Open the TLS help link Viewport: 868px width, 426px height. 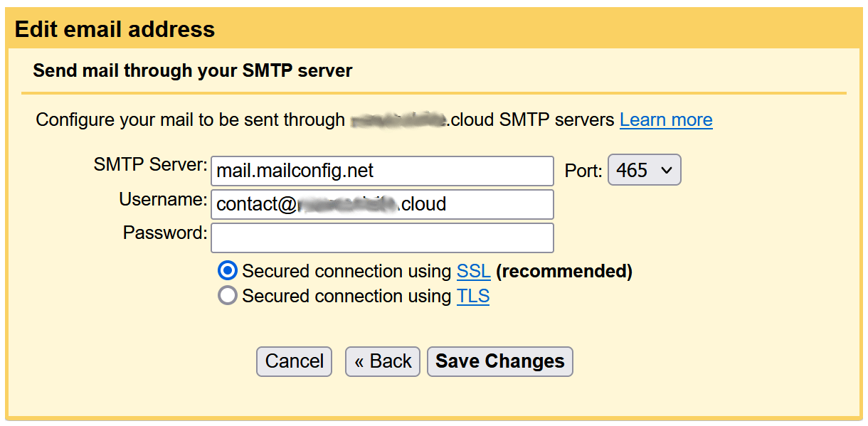pos(473,296)
